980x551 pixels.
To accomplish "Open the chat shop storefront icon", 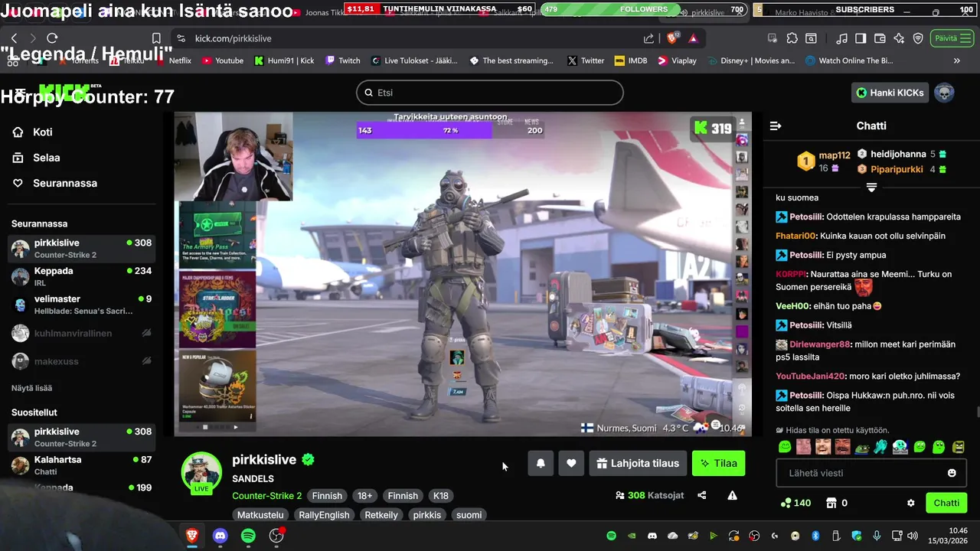I will [831, 503].
